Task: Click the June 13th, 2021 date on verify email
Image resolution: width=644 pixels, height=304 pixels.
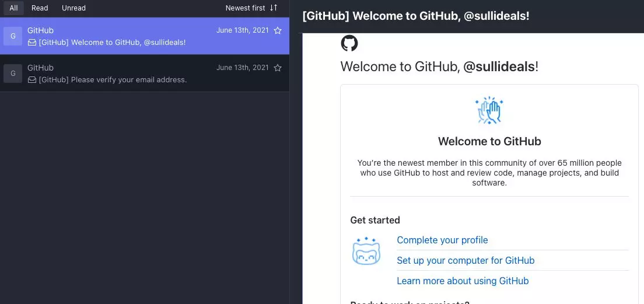Action: pyautogui.click(x=242, y=68)
